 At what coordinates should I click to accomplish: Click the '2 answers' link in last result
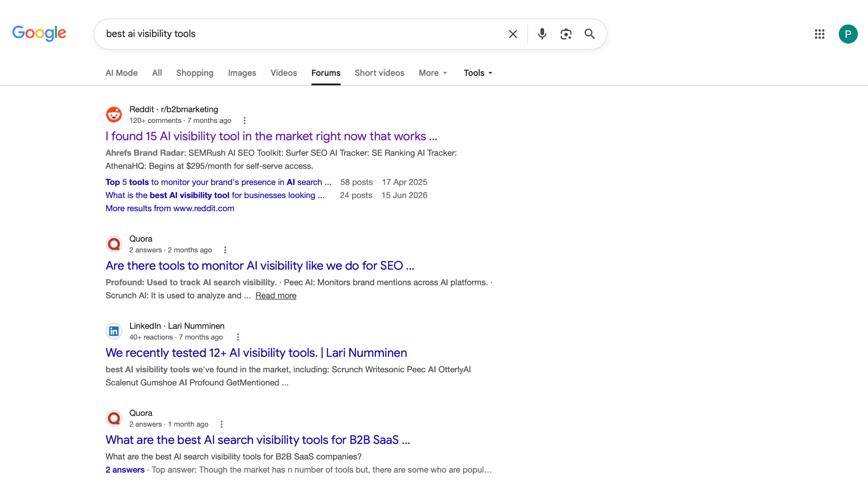pyautogui.click(x=125, y=470)
